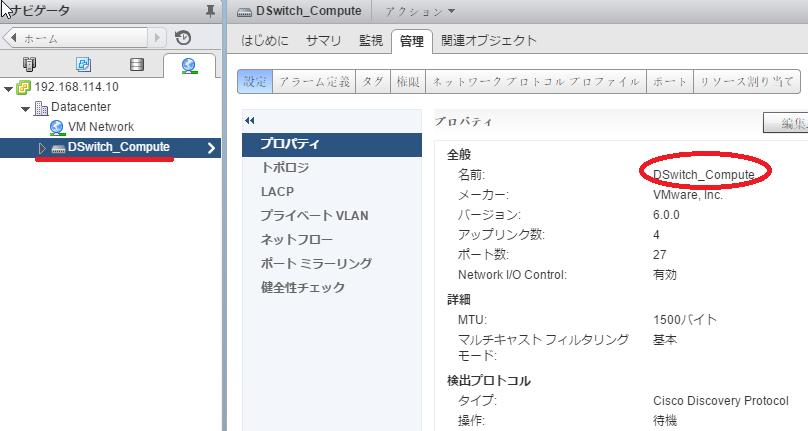Open the アラーム定義 sub-tab
Image resolution: width=808 pixels, height=431 pixels.
point(314,81)
